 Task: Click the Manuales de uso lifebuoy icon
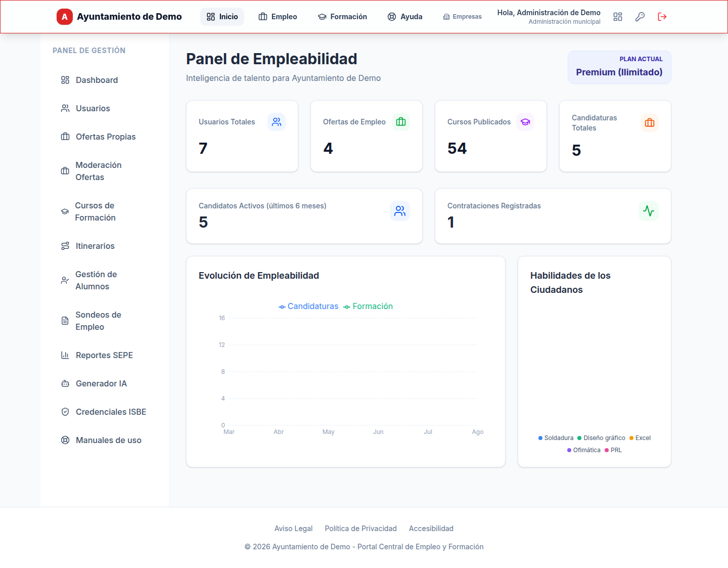[65, 440]
